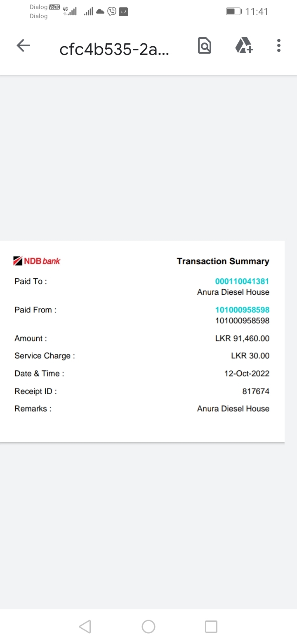The height and width of the screenshot is (644, 297).
Task: Tap the cloud status bar icon
Action: coord(100,12)
